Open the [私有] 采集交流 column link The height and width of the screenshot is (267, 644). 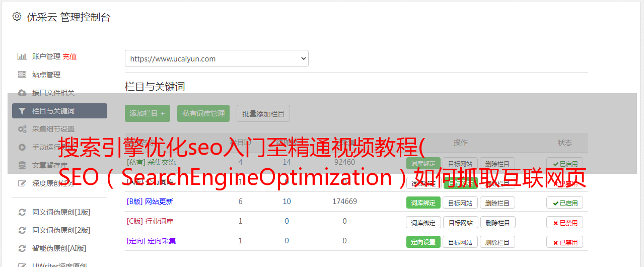pyautogui.click(x=152, y=162)
